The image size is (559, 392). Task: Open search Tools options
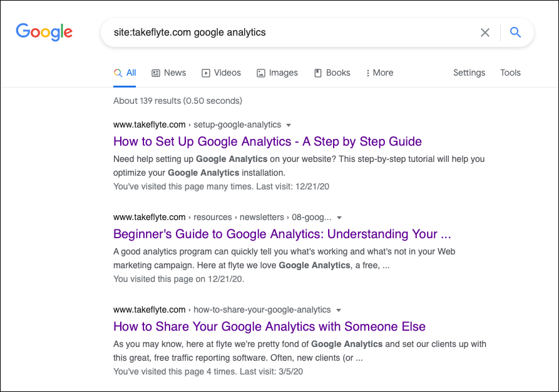coord(510,73)
